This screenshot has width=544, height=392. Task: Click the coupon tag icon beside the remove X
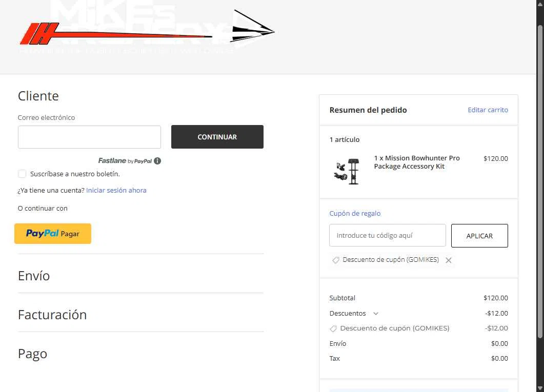(x=335, y=260)
